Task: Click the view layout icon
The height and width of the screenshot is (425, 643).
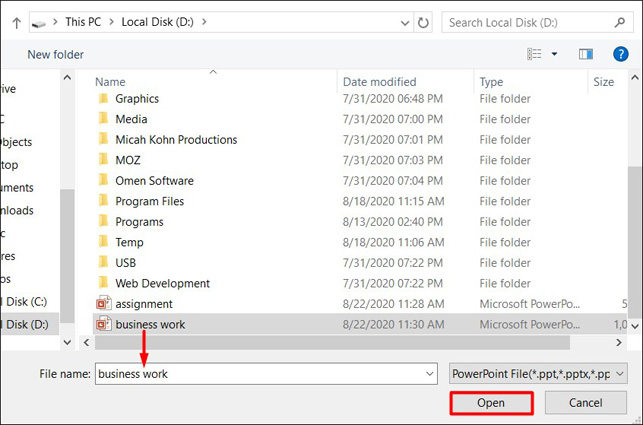Action: (x=535, y=54)
